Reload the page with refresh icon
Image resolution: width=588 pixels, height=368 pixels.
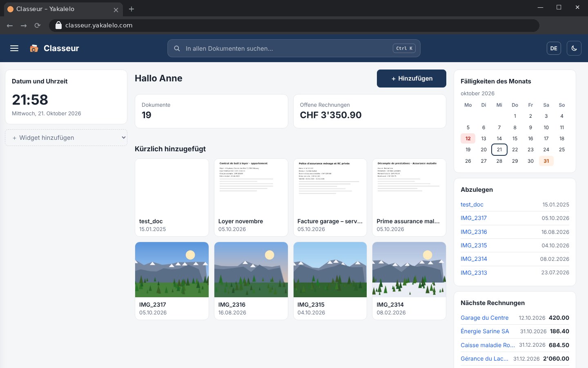[38, 25]
